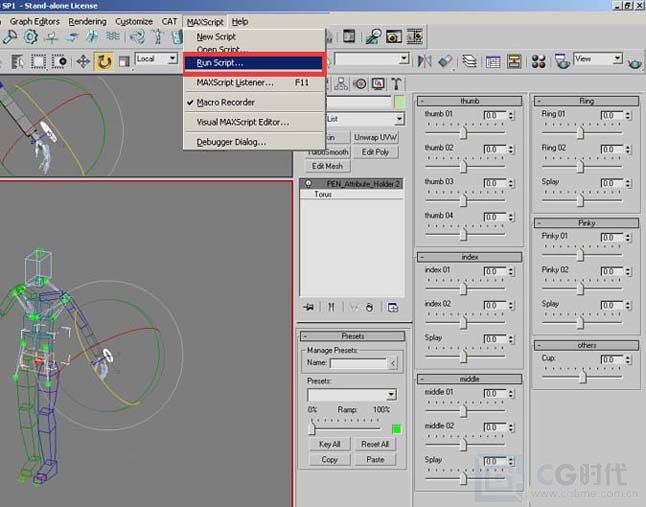The height and width of the screenshot is (507, 646).
Task: Click the Edit Poly button
Action: pyautogui.click(x=375, y=152)
